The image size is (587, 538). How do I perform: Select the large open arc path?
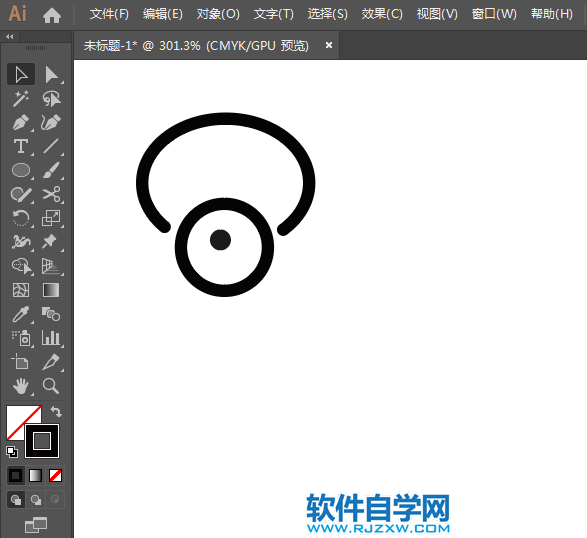coord(225,118)
